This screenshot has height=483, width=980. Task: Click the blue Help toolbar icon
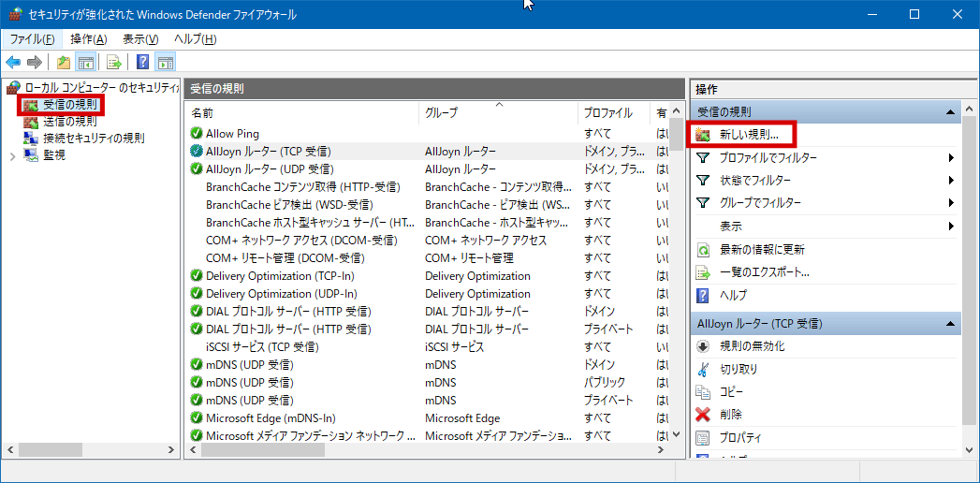tap(142, 63)
